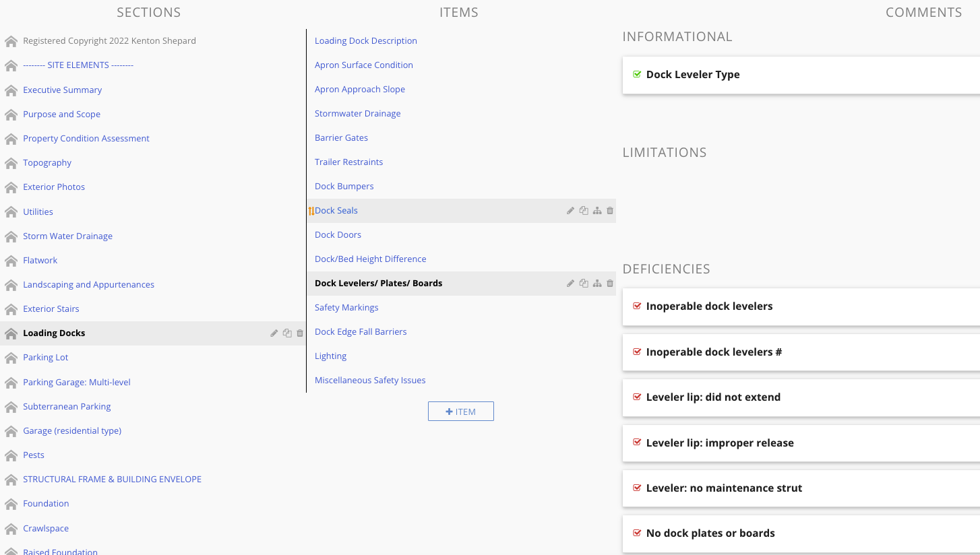Select Dock Edge Fall Barriers item
This screenshot has width=980, height=555.
pyautogui.click(x=361, y=332)
